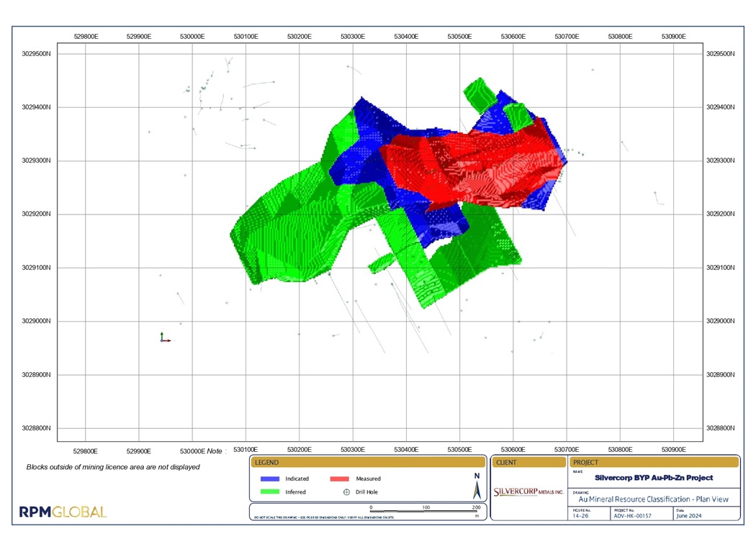Click the mining licence area note text
This screenshot has width=756, height=534.
click(113, 467)
